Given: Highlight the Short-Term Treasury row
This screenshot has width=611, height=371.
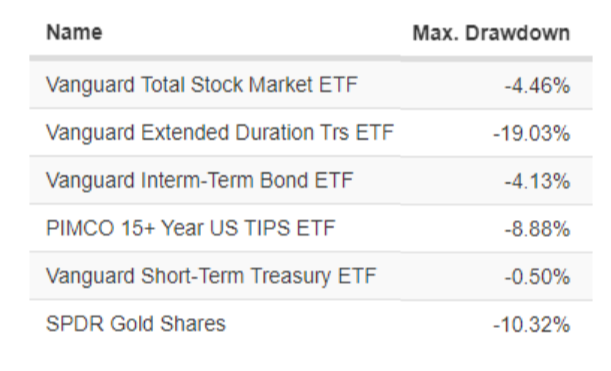Looking at the screenshot, I should click(311, 276).
